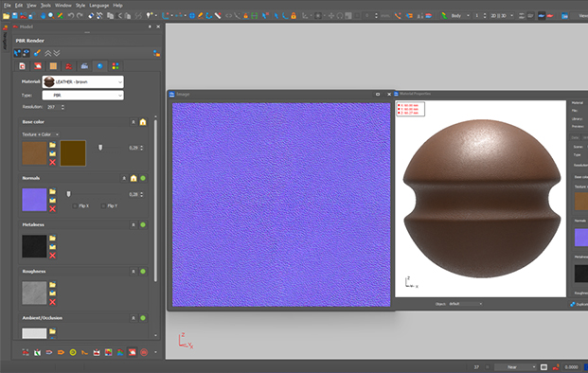Click the red circle icon in bottom toolbar

tap(144, 352)
